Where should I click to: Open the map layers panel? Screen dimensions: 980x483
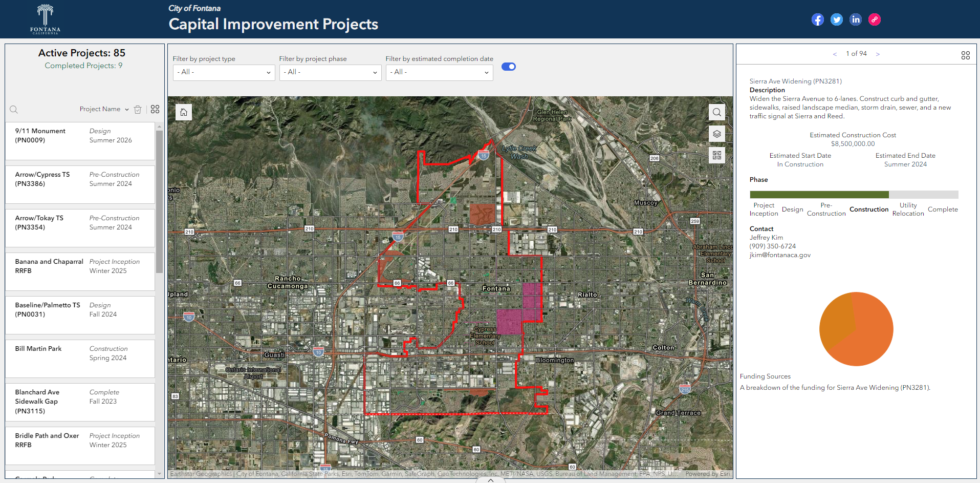(716, 134)
